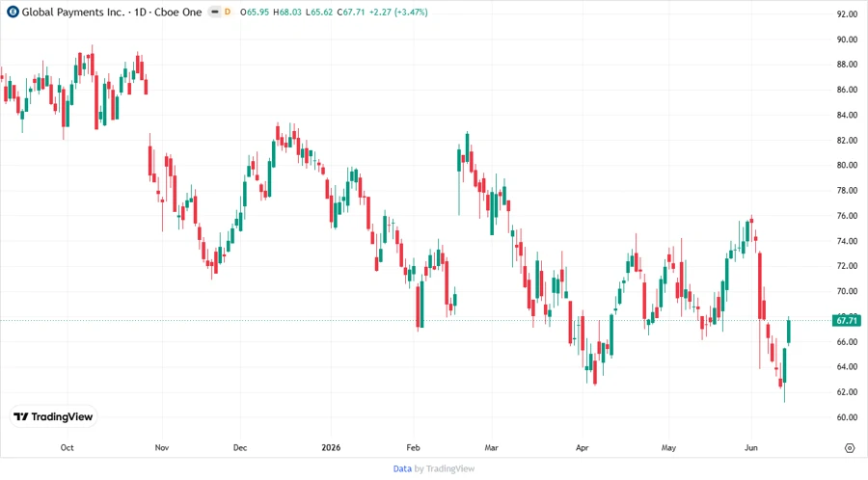Image resolution: width=868 pixels, height=480 pixels.
Task: Click the TradingView logo button
Action: (54, 417)
